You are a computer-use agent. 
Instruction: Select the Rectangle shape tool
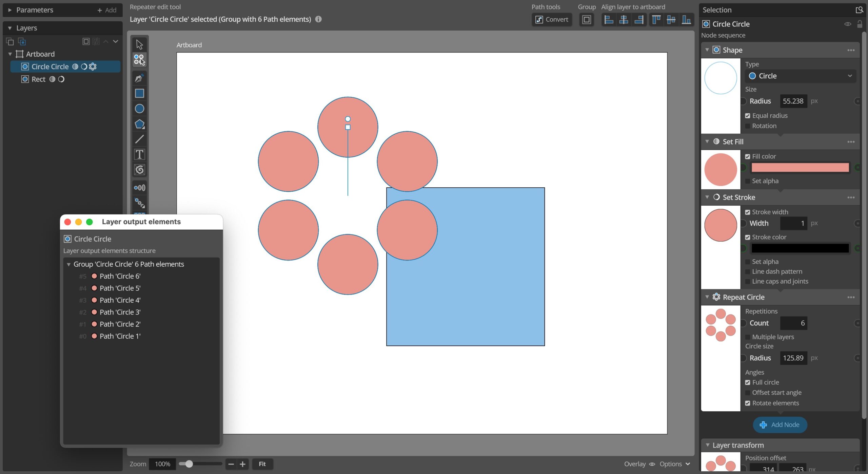(x=139, y=93)
